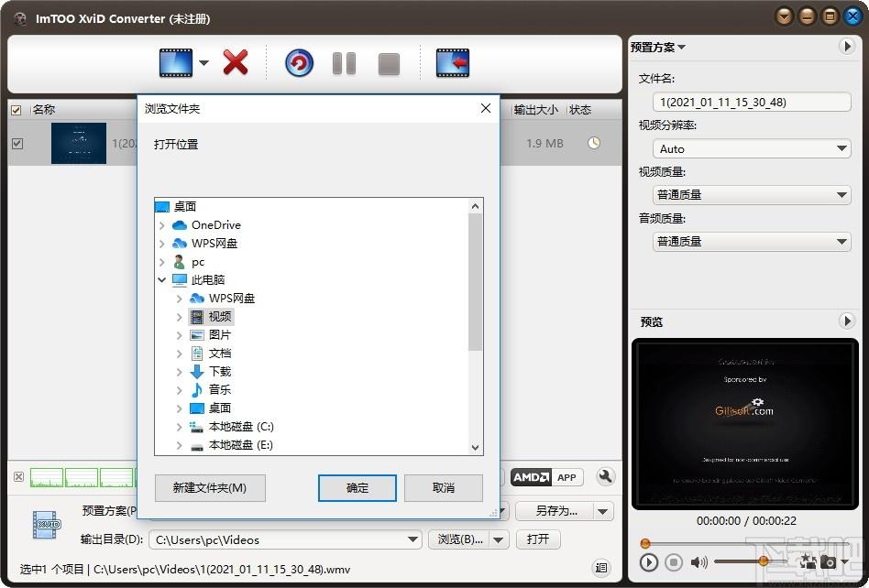Close the CPU usage graph panel
869x588 pixels.
(18, 476)
